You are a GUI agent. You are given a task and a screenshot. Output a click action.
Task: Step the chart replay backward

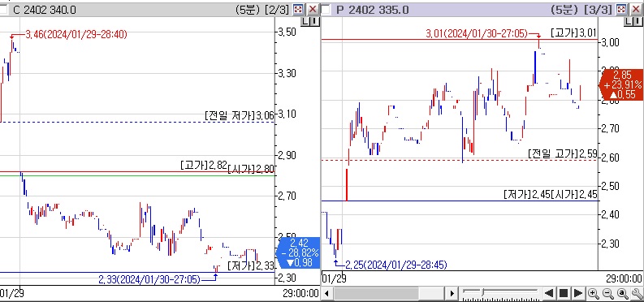(549, 293)
